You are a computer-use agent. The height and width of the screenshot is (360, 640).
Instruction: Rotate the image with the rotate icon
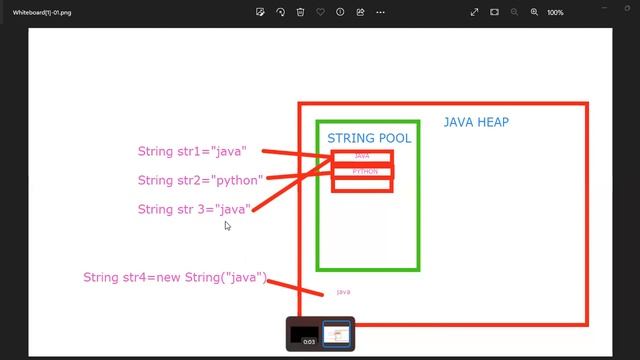click(x=280, y=12)
